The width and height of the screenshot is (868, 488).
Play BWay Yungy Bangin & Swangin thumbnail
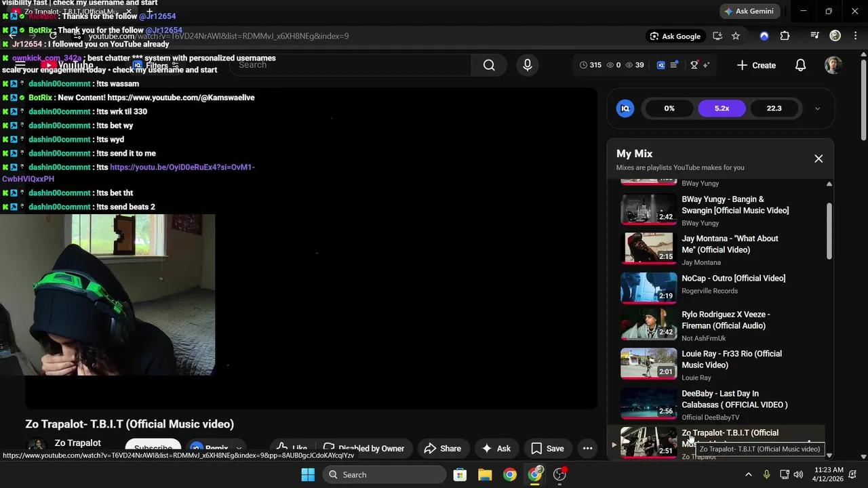(649, 209)
